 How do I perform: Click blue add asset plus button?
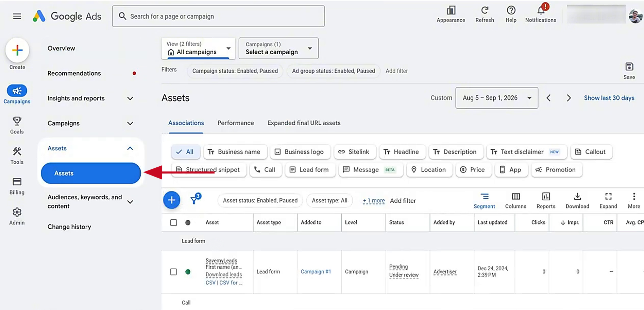coord(172,200)
